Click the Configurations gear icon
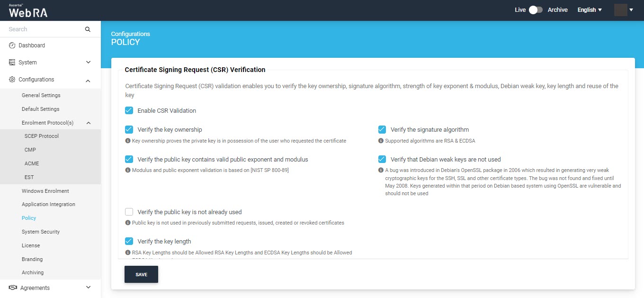This screenshot has width=644, height=298. [12, 80]
